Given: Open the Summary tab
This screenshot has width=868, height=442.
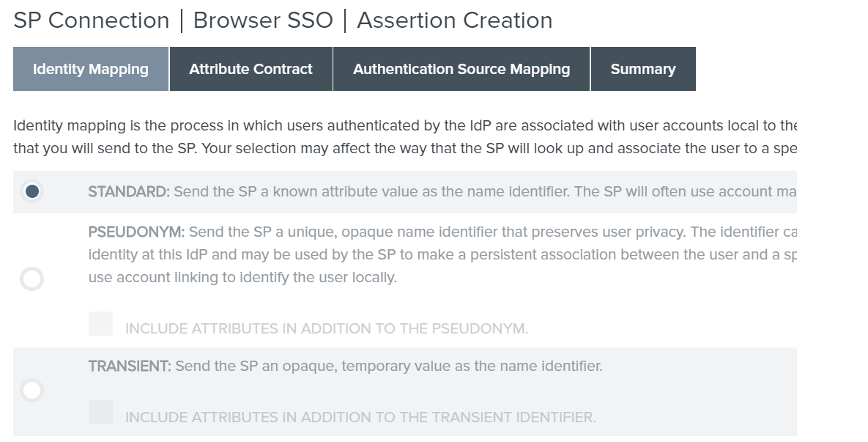Looking at the screenshot, I should 643,70.
